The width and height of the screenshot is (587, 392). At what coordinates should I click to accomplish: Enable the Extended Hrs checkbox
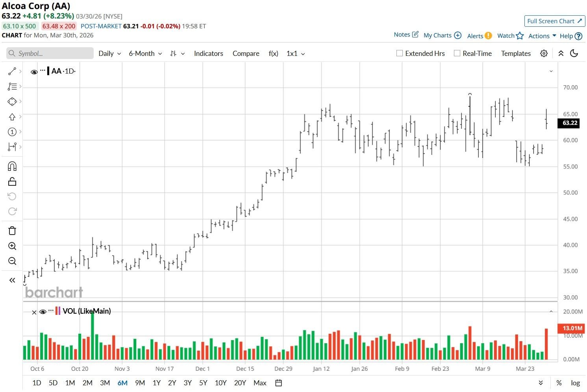coord(400,54)
